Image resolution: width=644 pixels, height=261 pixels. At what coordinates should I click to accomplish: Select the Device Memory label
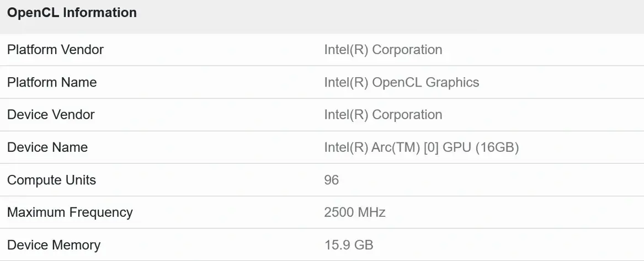point(54,245)
